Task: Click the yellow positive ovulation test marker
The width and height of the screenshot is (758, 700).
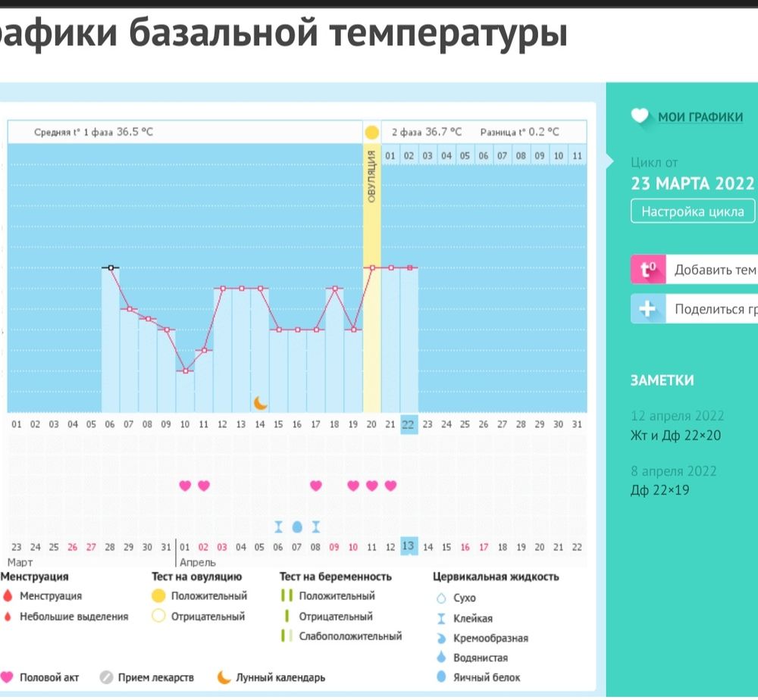Action: pyautogui.click(x=371, y=132)
